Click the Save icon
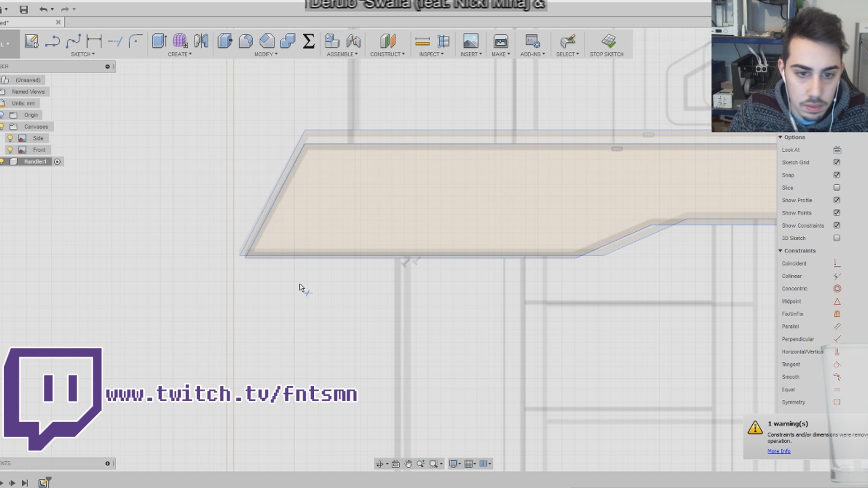The height and width of the screenshot is (488, 868). 24,9
